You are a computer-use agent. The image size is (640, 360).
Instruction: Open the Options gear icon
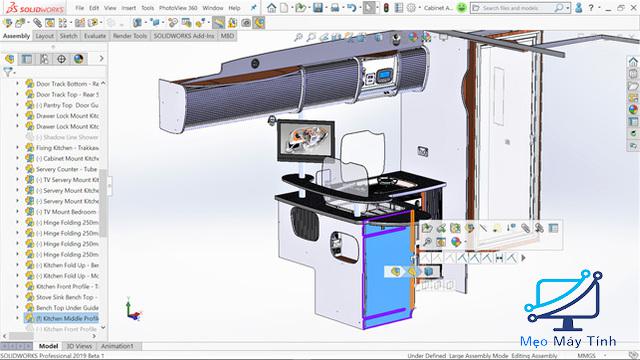pos(411,8)
